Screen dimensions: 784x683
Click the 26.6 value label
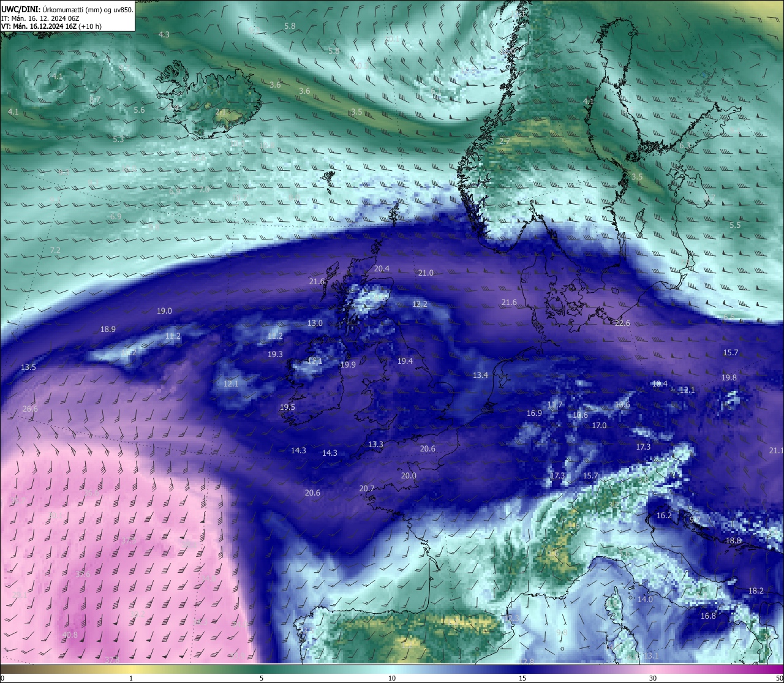30,409
